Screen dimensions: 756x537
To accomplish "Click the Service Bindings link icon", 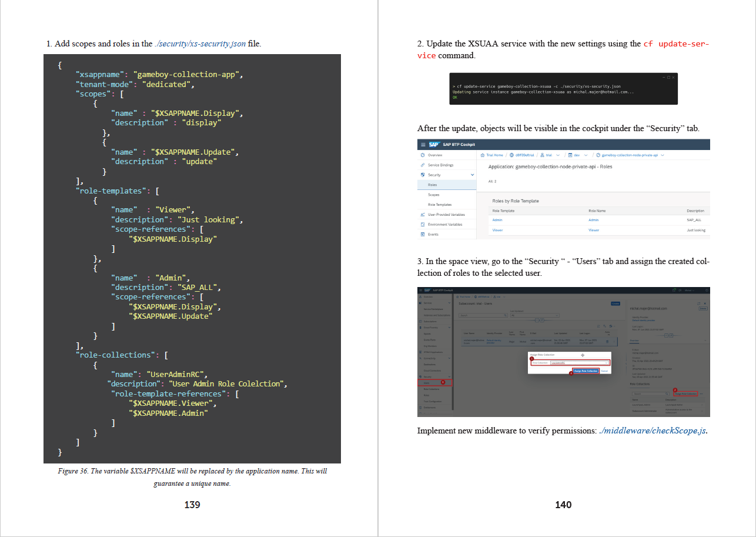I will click(x=422, y=165).
